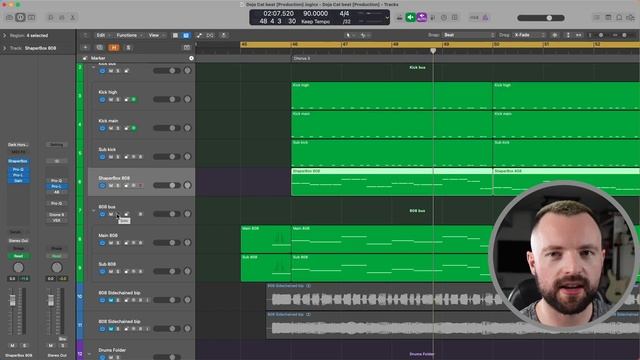Open the Mixer icon in control bar

point(62,18)
